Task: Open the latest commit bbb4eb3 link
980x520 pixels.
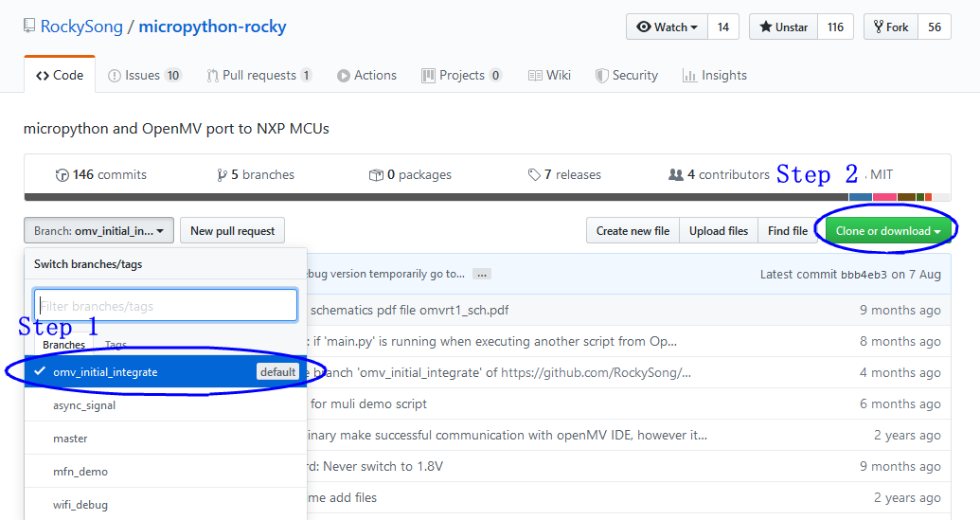Action: tap(864, 275)
